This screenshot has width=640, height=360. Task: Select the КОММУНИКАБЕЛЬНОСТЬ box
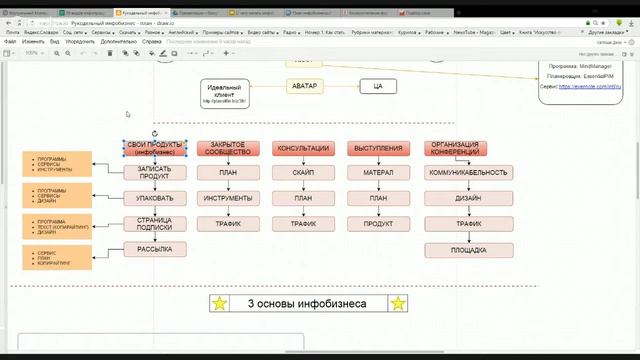click(469, 173)
